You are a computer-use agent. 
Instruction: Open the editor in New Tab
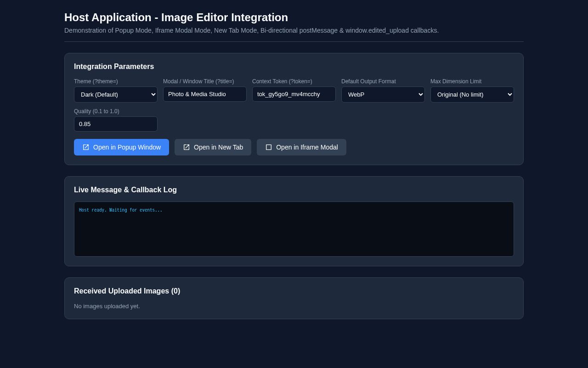[213, 147]
